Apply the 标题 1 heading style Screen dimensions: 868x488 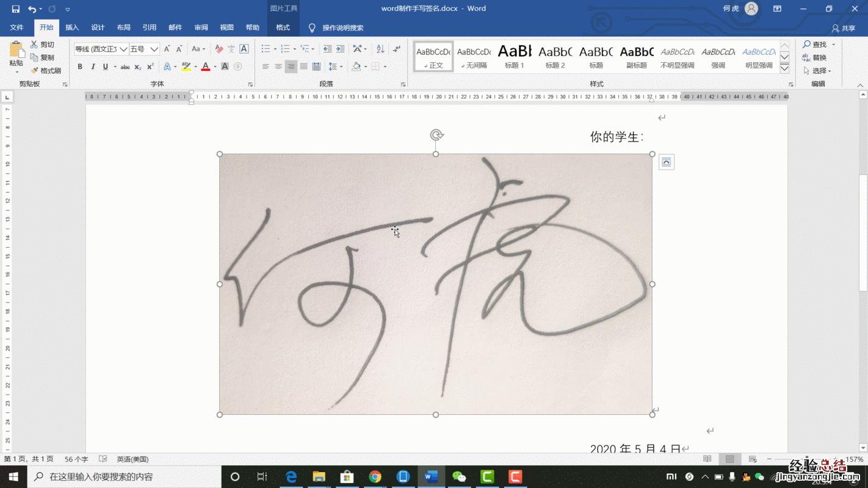pyautogui.click(x=515, y=57)
